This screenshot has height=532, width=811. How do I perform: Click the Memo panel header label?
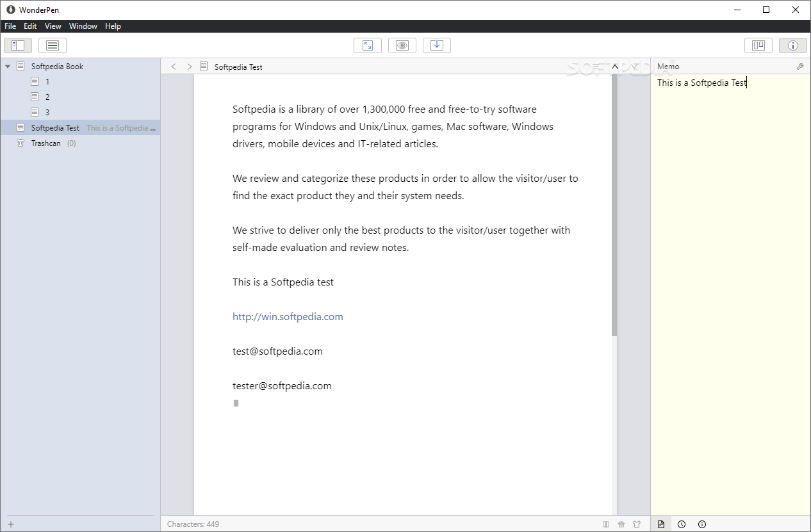coord(668,67)
